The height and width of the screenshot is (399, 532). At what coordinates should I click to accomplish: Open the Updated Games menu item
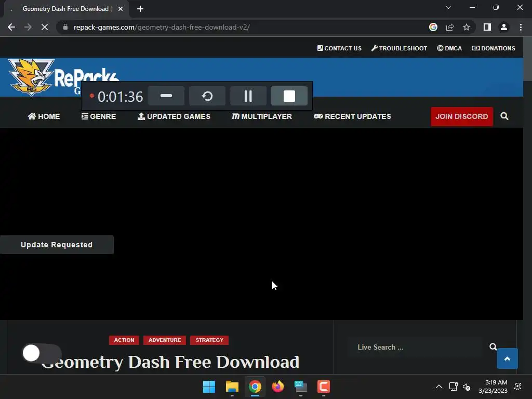174,116
